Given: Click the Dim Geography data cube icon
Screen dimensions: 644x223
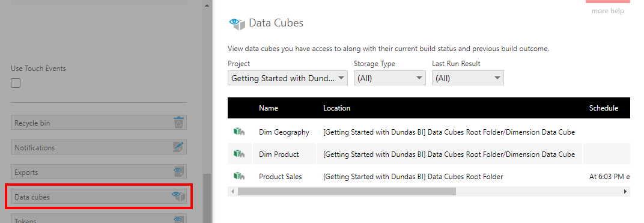Looking at the screenshot, I should tap(239, 132).
